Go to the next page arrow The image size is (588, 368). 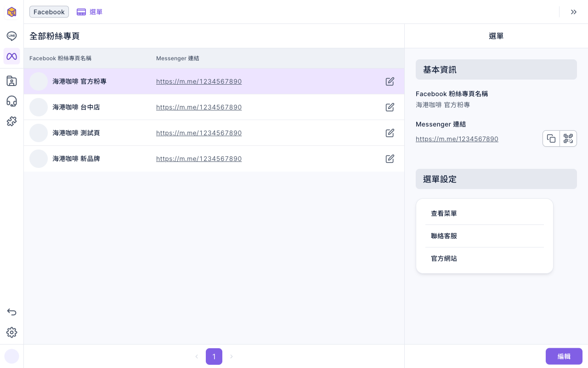click(x=232, y=356)
